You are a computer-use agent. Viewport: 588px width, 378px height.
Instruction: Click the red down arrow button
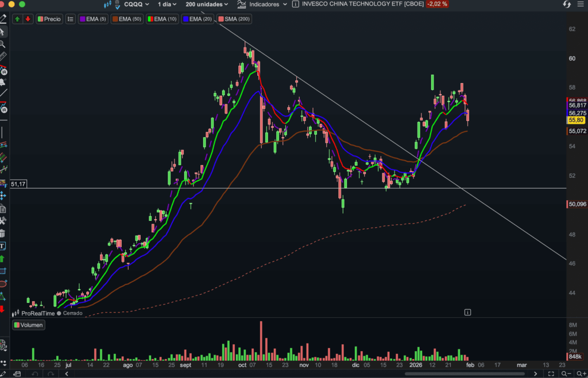[x=28, y=19]
